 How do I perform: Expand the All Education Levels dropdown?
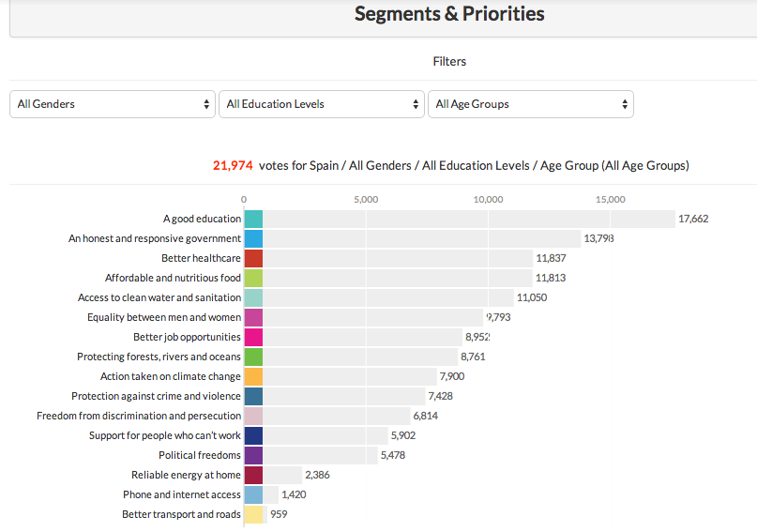click(323, 104)
